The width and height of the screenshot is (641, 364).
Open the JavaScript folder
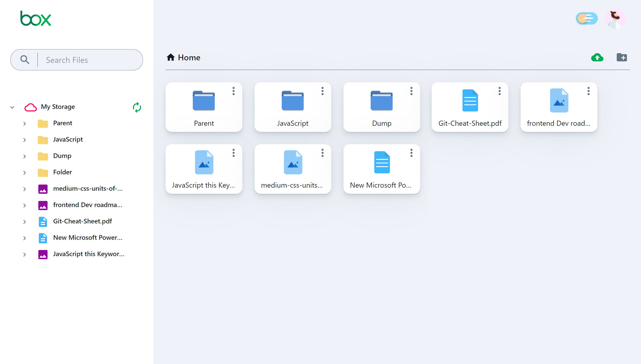[x=292, y=107]
